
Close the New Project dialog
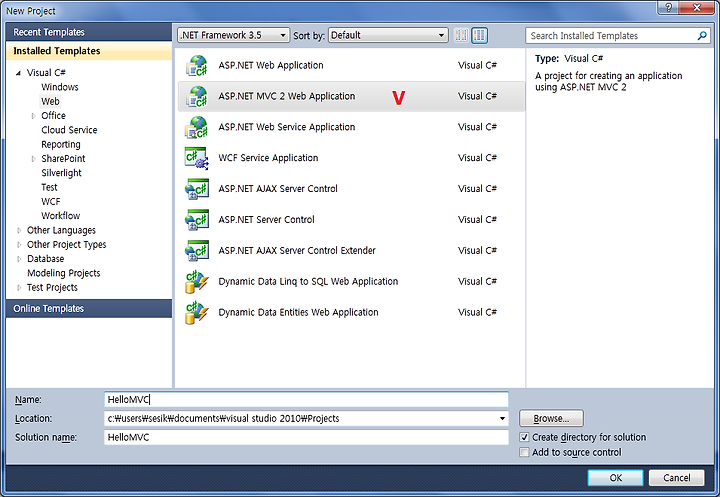point(697,7)
